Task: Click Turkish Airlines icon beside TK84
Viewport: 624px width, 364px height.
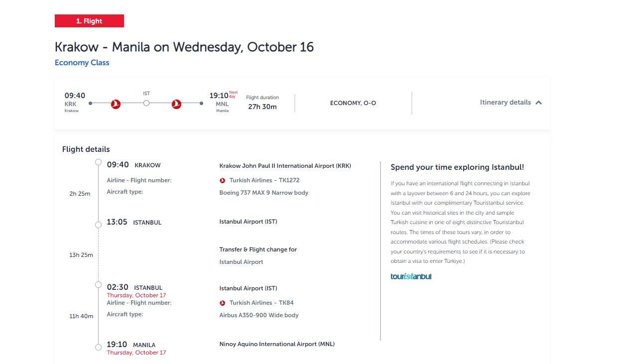Action: [223, 303]
